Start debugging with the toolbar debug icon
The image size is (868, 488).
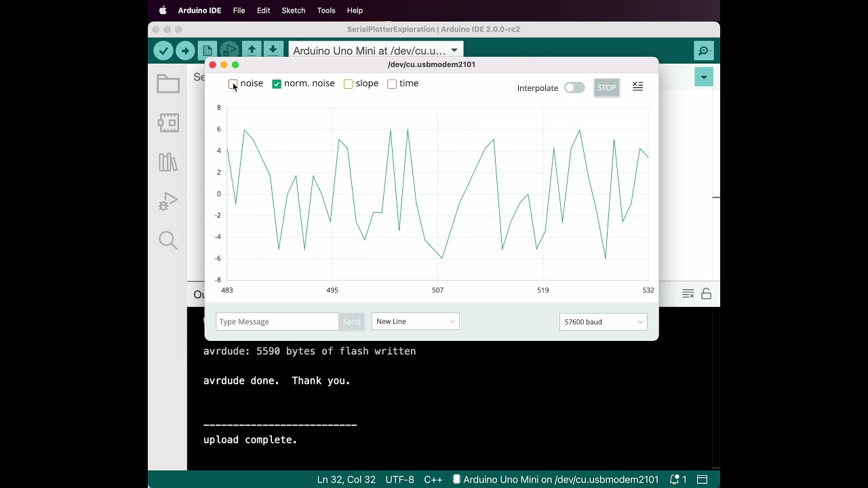pyautogui.click(x=229, y=51)
